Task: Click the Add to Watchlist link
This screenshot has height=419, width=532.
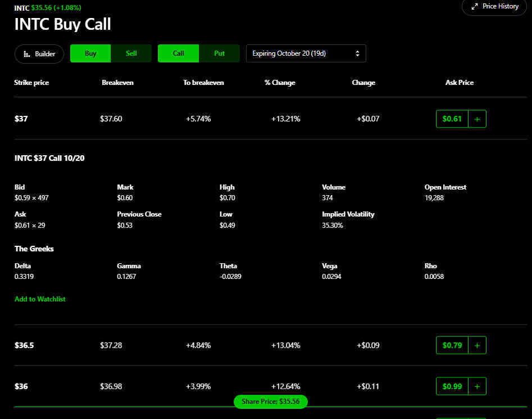Action: tap(40, 299)
